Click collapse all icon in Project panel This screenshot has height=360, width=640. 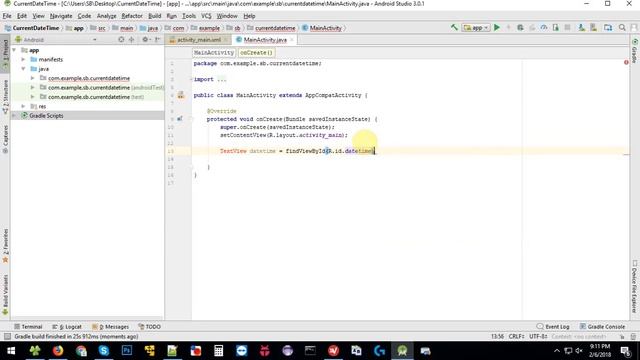pyautogui.click(x=131, y=40)
